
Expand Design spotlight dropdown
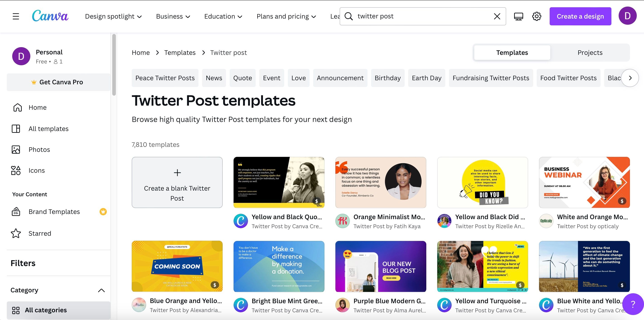113,17
